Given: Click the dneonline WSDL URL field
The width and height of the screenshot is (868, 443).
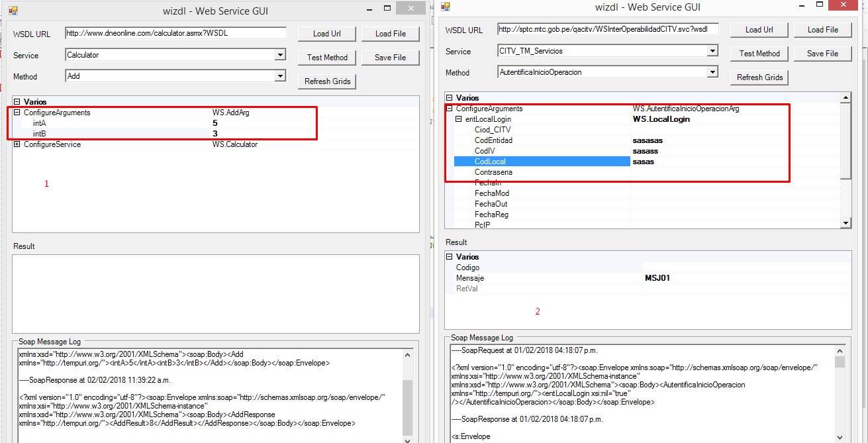Looking at the screenshot, I should click(x=175, y=33).
